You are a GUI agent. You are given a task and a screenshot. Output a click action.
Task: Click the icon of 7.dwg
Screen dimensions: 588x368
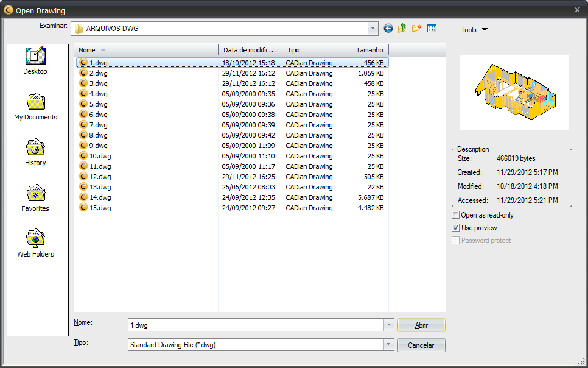point(83,125)
